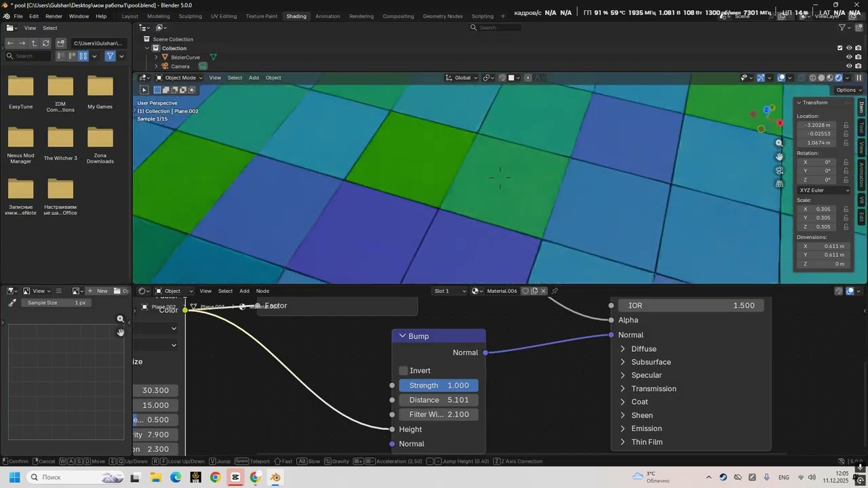This screenshot has height=488, width=868.
Task: Create a new directory in file browser
Action: 60,43
